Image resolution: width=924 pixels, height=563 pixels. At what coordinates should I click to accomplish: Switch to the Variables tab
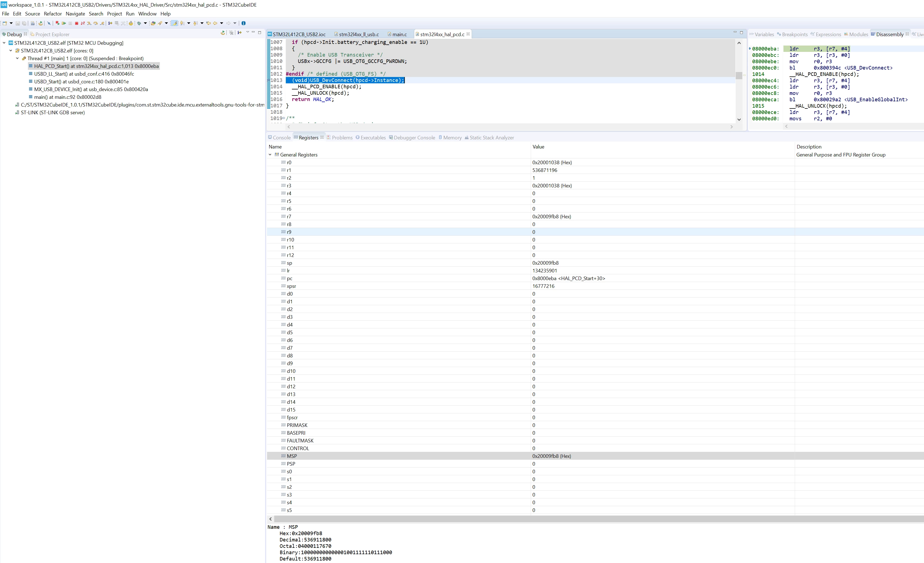click(762, 34)
